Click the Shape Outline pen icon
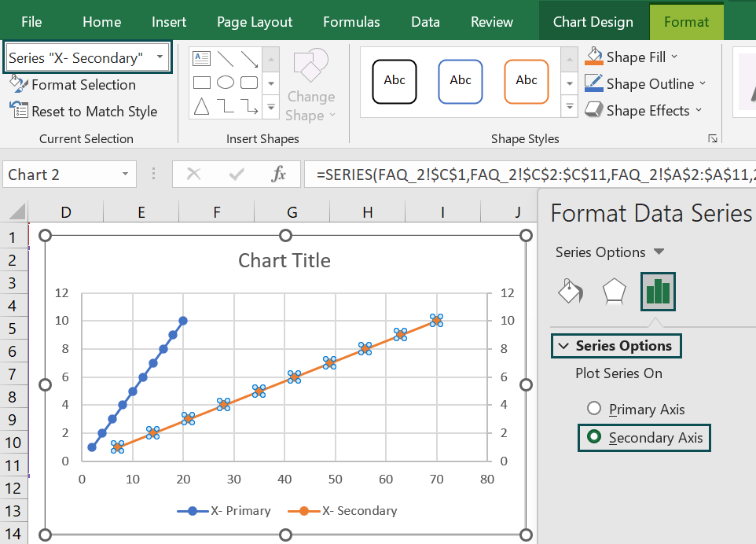The width and height of the screenshot is (756, 544). [x=593, y=83]
